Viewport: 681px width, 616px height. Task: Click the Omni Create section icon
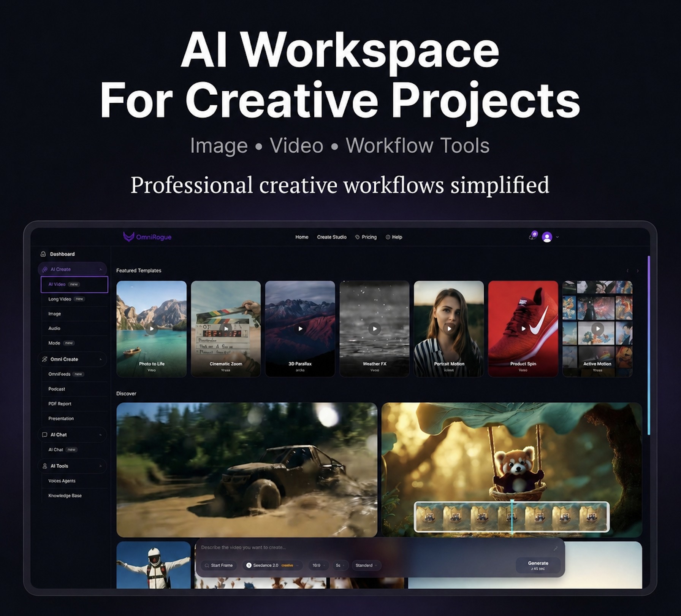tap(45, 359)
